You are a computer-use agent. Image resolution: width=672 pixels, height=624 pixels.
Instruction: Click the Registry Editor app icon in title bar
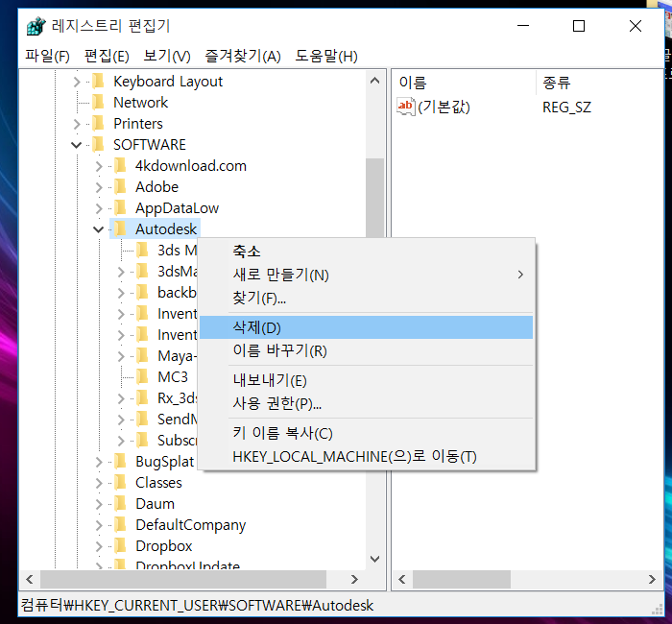[x=36, y=26]
